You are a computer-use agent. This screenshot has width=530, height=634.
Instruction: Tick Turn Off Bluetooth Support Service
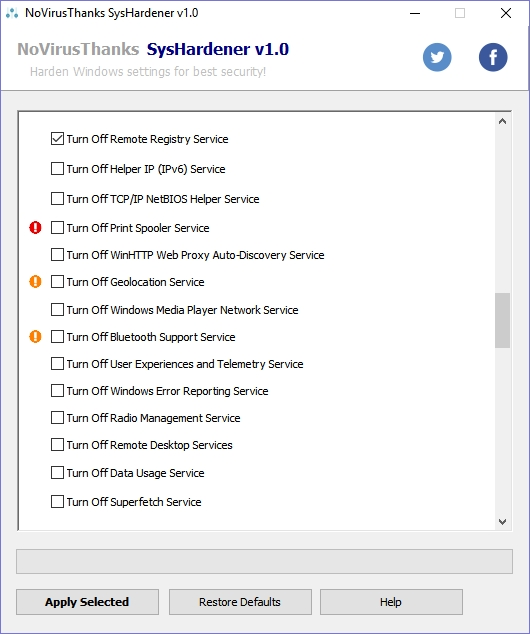click(x=57, y=336)
